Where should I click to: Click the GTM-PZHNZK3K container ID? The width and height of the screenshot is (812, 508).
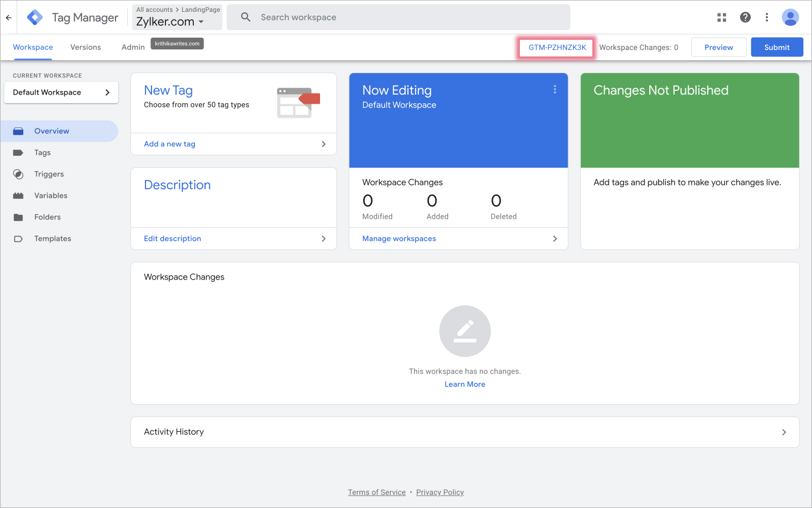click(x=557, y=47)
